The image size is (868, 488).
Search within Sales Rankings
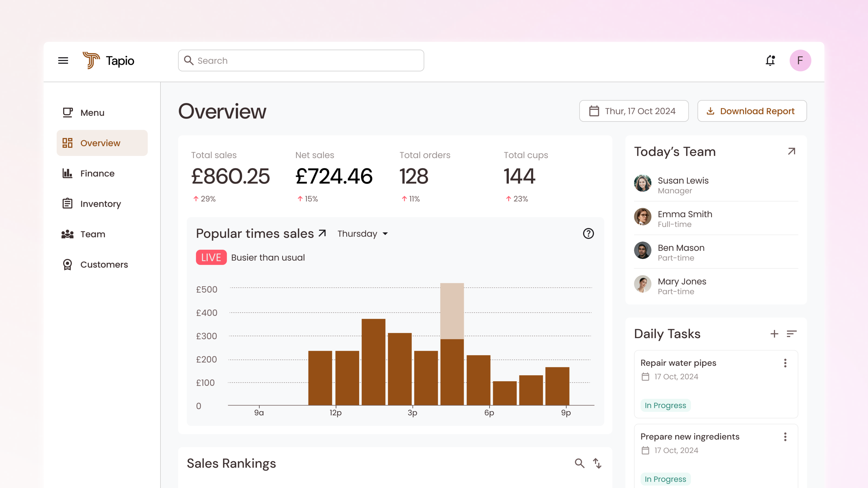pos(580,463)
